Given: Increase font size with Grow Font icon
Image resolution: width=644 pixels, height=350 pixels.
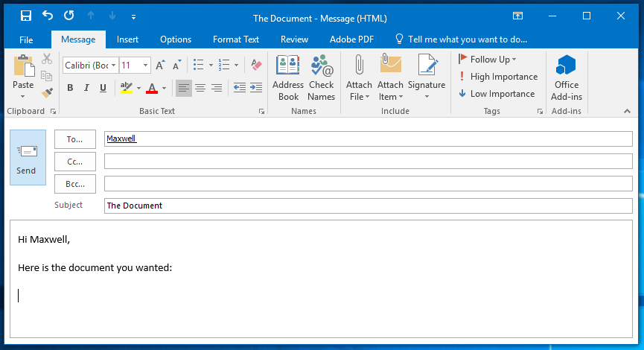Looking at the screenshot, I should click(x=160, y=65).
